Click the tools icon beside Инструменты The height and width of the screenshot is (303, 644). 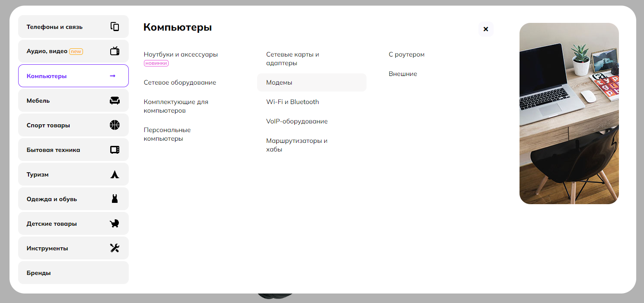tap(115, 248)
